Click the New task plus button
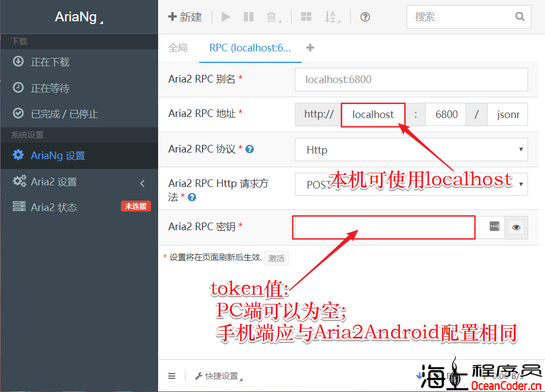The image size is (545, 392). [x=185, y=16]
